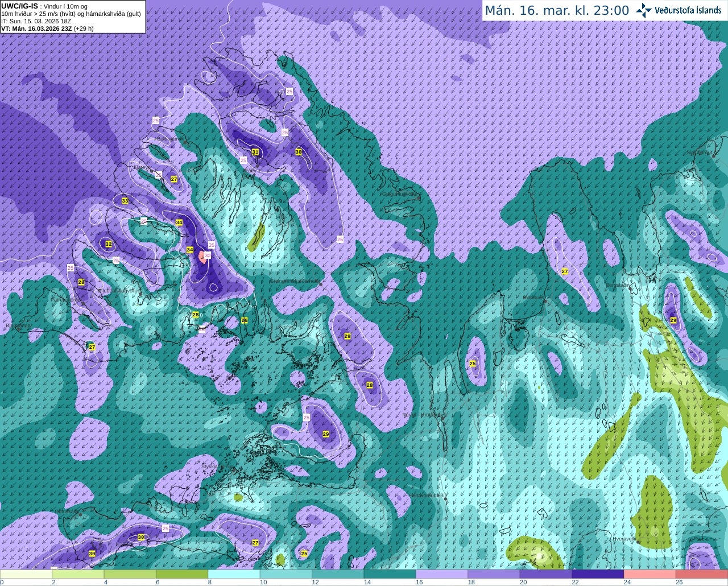Click the Gjögurflugvöllur station label
Image resolution: width=728 pixels, height=586 pixels.
point(400,194)
